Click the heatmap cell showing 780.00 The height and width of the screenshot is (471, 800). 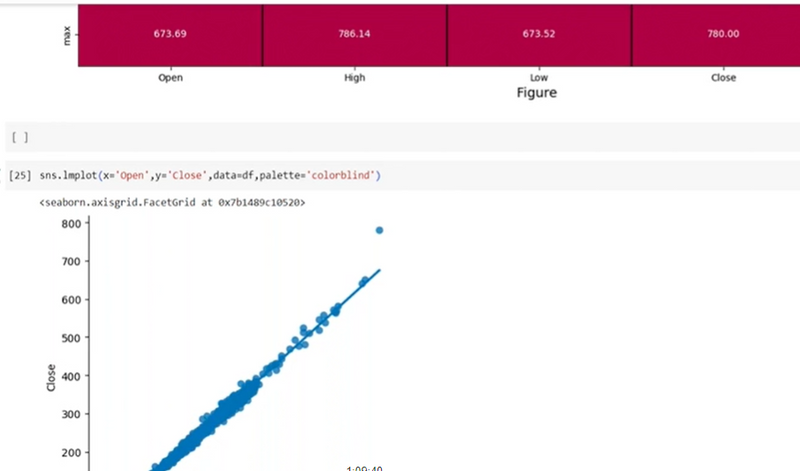[x=722, y=34]
